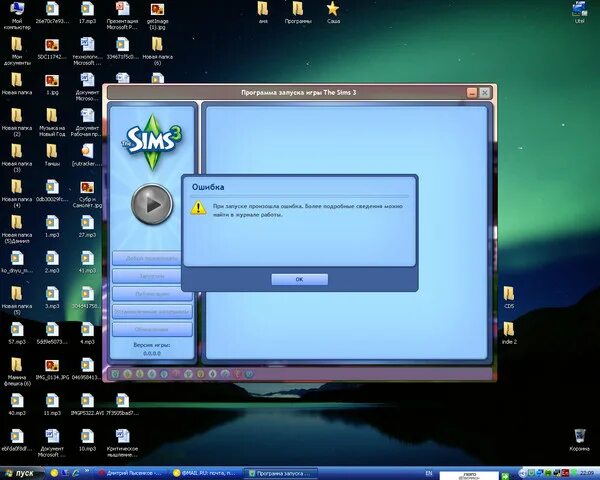600x480 pixels.
Task: Open Мой компьютер desktop icon
Action: (x=17, y=16)
